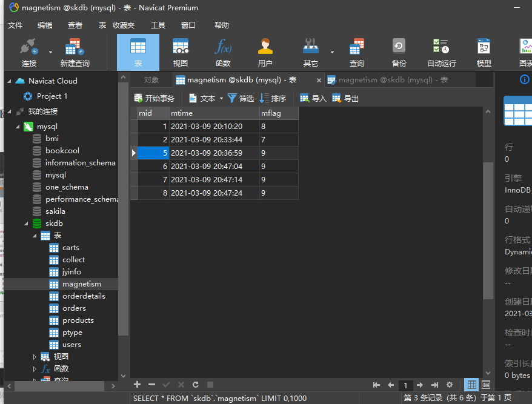Open Project 1 in Navicat Cloud

(52, 96)
